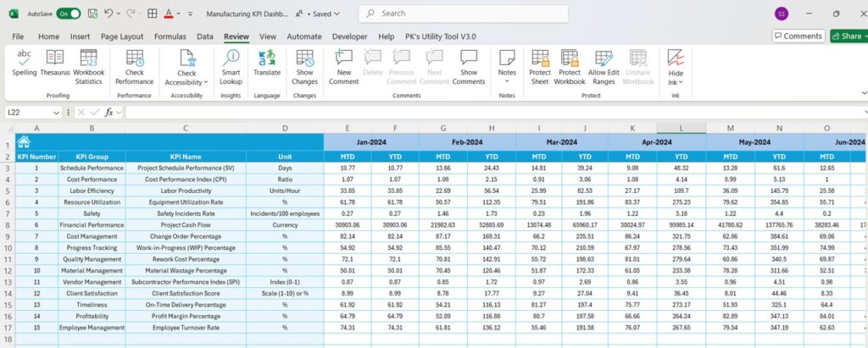This screenshot has width=868, height=348.
Task: Select the KPI Group header cell
Action: (92, 157)
